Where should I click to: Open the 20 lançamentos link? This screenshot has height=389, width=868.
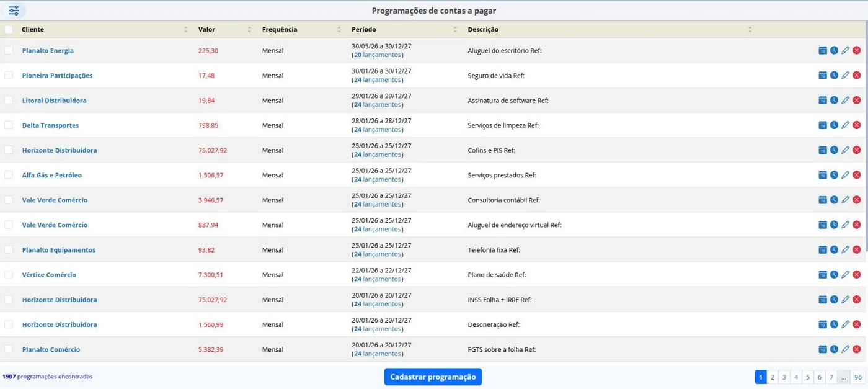click(x=377, y=55)
